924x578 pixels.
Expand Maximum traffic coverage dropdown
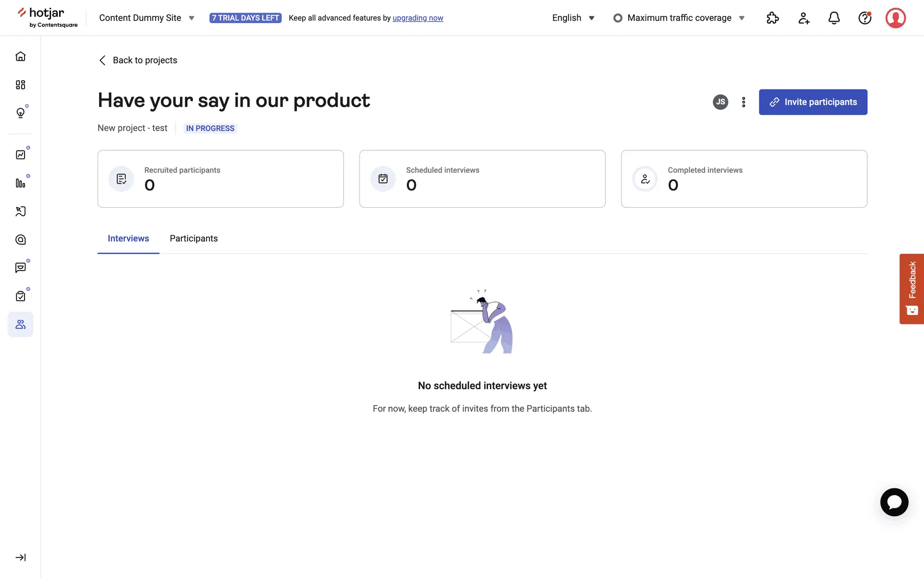pos(679,18)
